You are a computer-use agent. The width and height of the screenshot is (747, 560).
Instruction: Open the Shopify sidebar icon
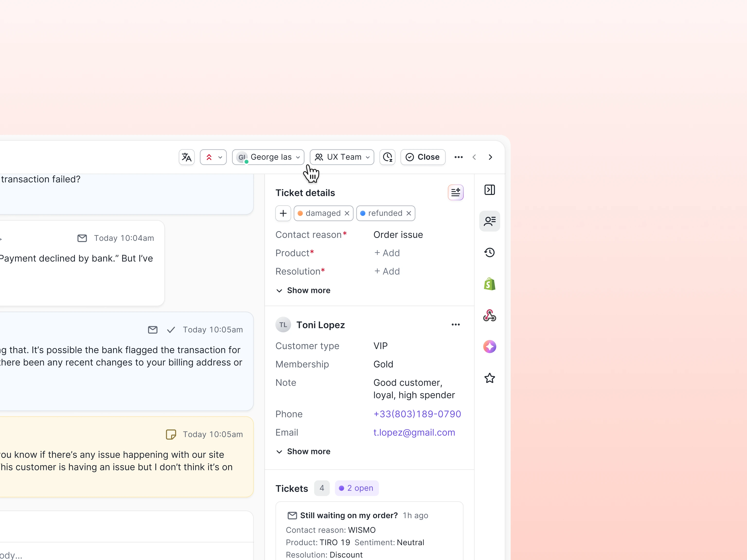(489, 284)
